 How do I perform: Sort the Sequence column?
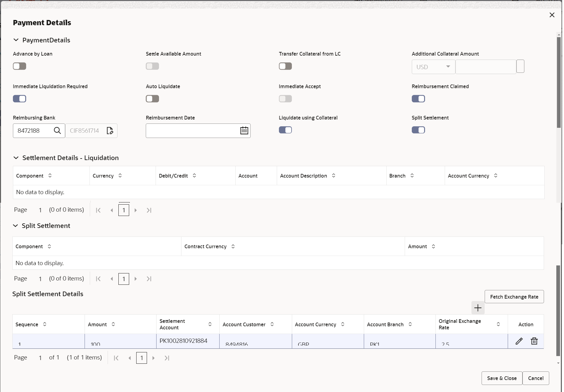(x=45, y=324)
